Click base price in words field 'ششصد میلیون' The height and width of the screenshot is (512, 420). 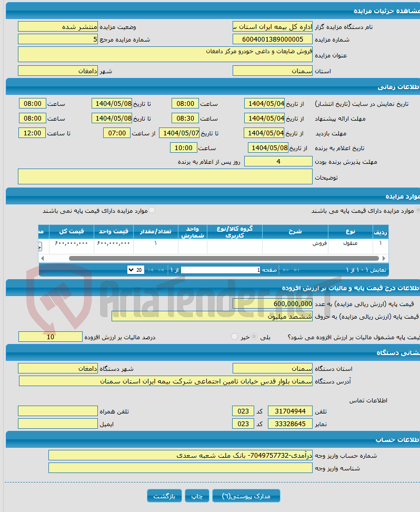(x=212, y=317)
